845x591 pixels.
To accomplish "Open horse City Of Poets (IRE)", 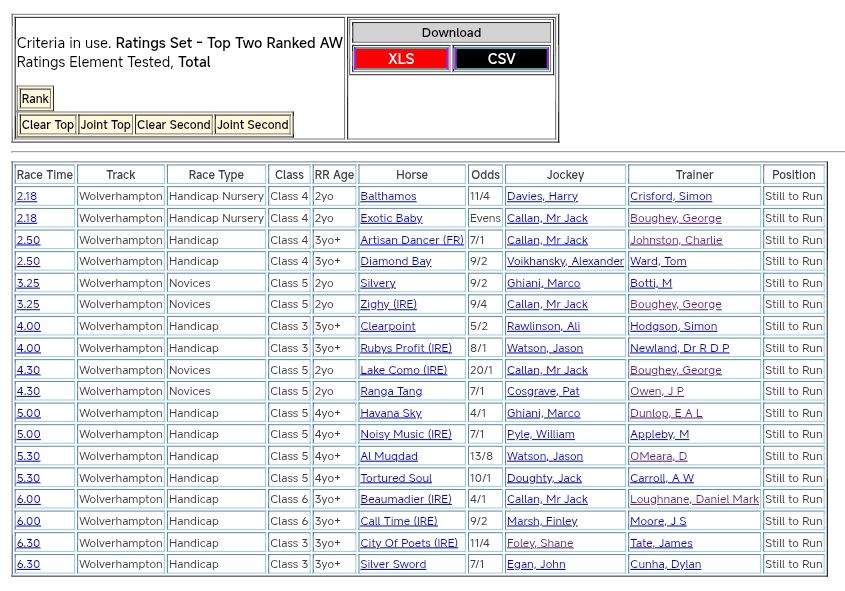I will tap(409, 543).
